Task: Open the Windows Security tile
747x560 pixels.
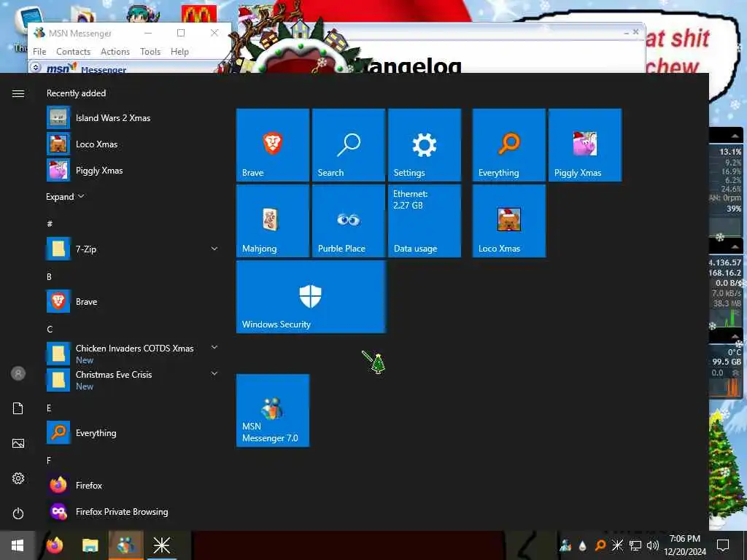Action: pos(311,297)
